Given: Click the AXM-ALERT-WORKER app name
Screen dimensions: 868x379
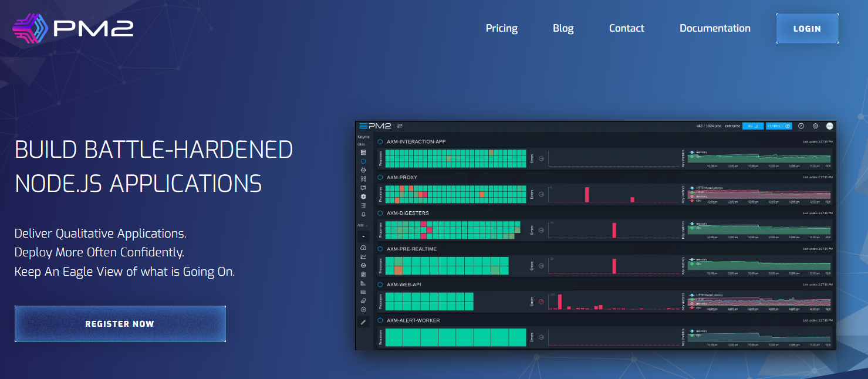Looking at the screenshot, I should 413,320.
